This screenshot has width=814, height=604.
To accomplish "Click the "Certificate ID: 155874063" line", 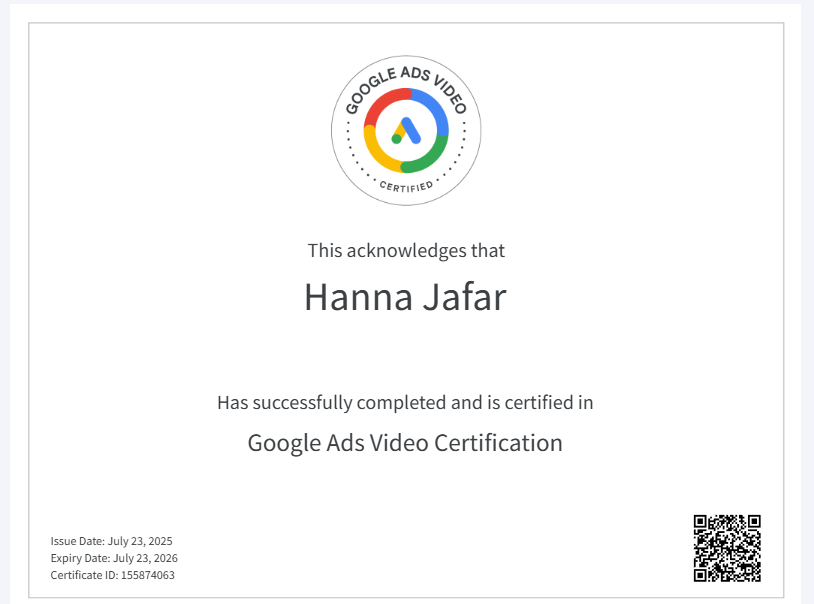I will 112,575.
